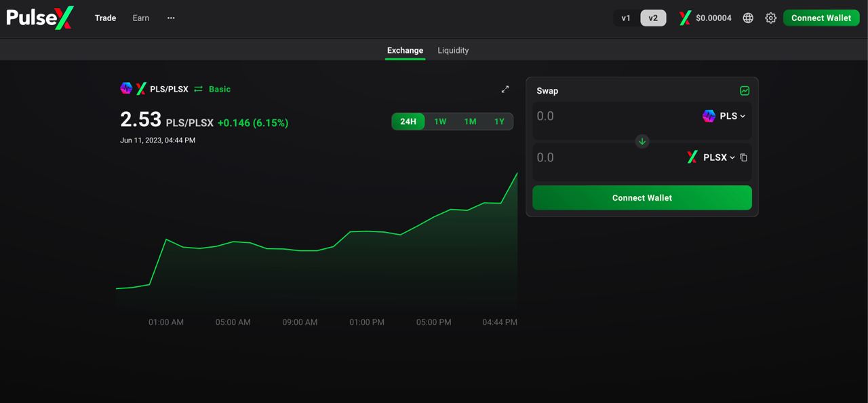Click the 04:44 PM axis label
Screen dimensions: 868x403
pyautogui.click(x=500, y=322)
